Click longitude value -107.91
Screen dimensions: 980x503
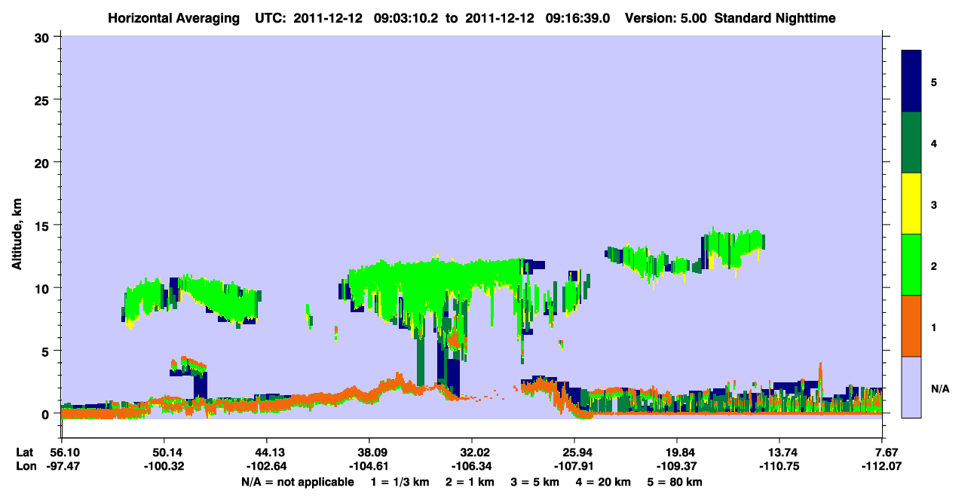coord(574,466)
